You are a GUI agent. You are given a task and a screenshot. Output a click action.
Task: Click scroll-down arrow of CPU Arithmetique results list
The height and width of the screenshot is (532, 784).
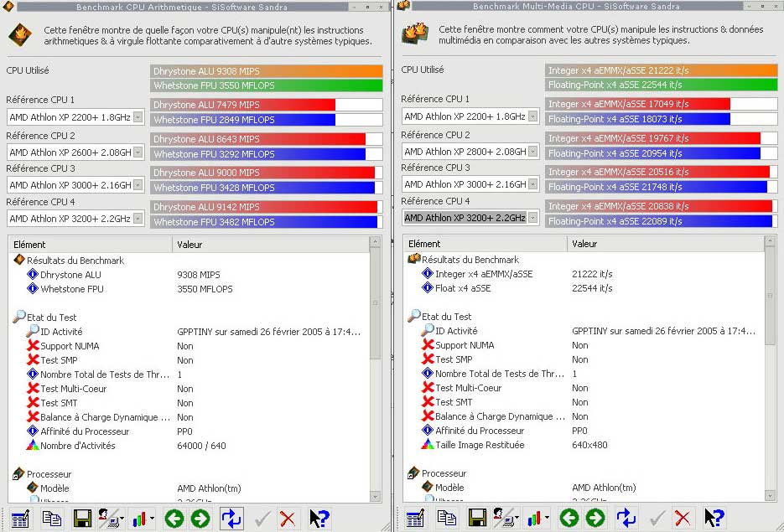[376, 497]
